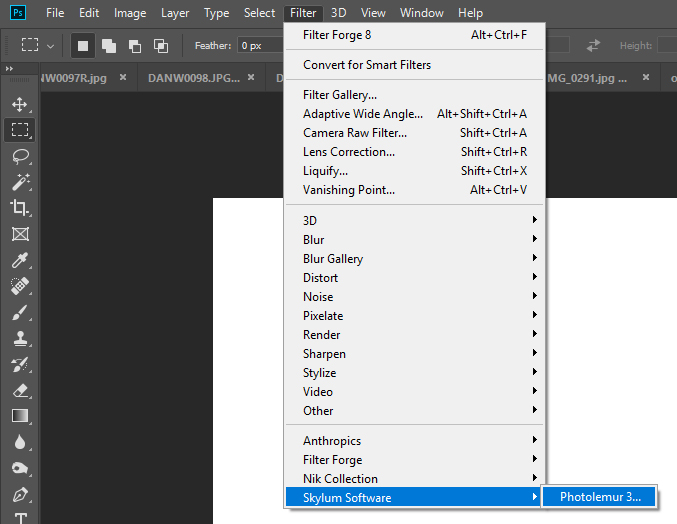Select the Lasso tool
This screenshot has width=677, height=524.
tap(19, 156)
